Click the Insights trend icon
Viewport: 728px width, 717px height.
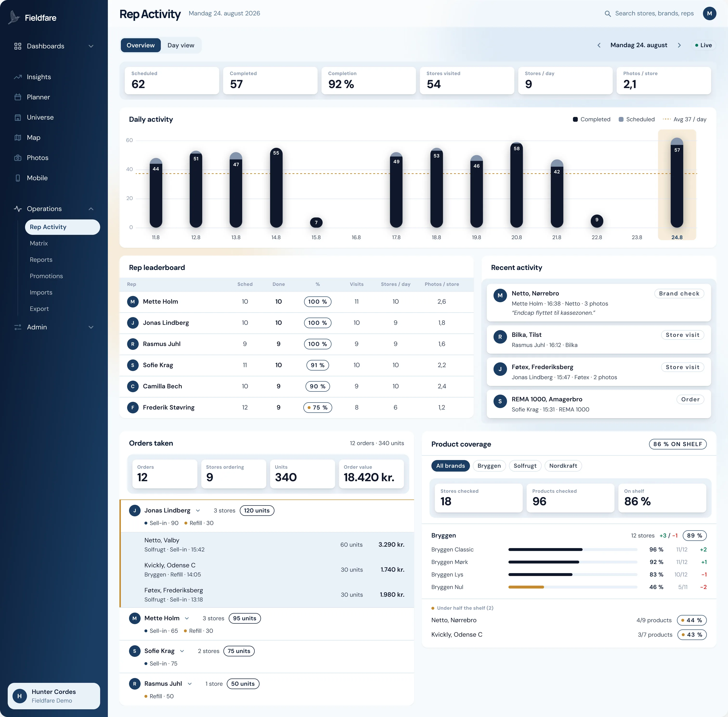18,77
